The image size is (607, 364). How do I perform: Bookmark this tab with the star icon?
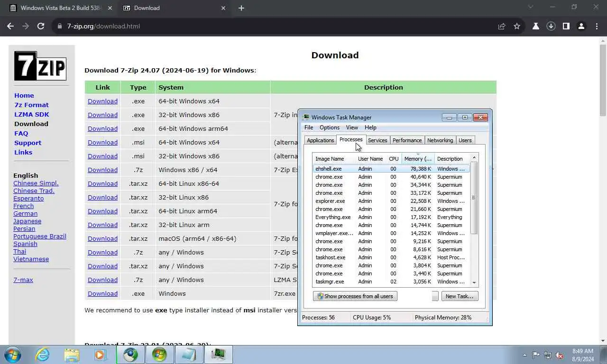click(517, 26)
